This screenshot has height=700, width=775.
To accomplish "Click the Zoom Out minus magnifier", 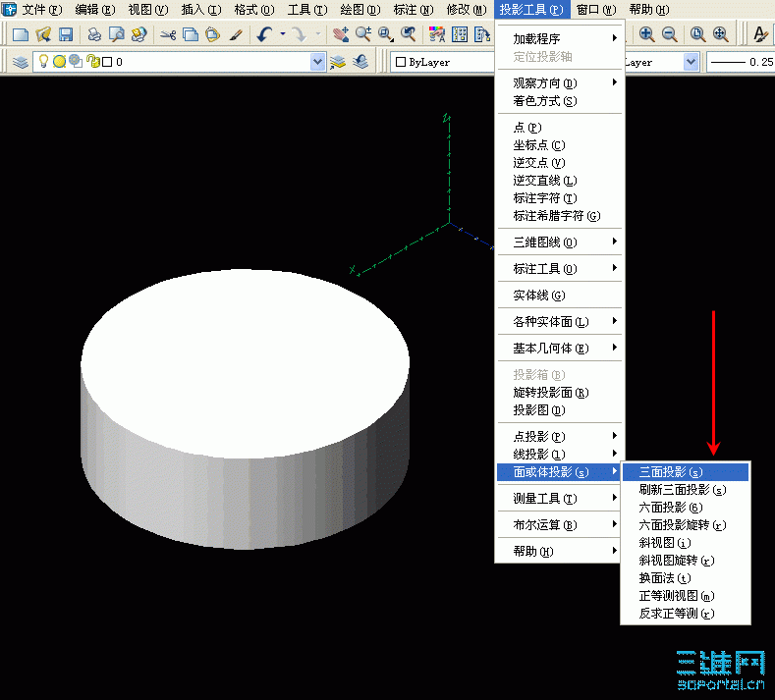I will pos(669,34).
